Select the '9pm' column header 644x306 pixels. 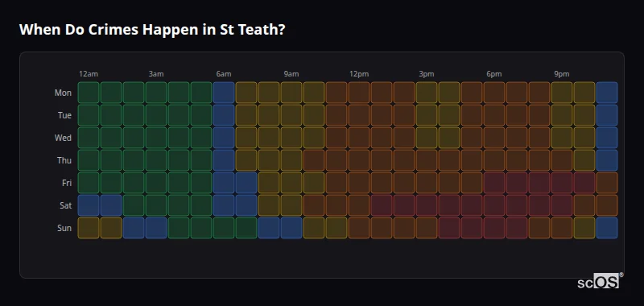click(x=561, y=74)
